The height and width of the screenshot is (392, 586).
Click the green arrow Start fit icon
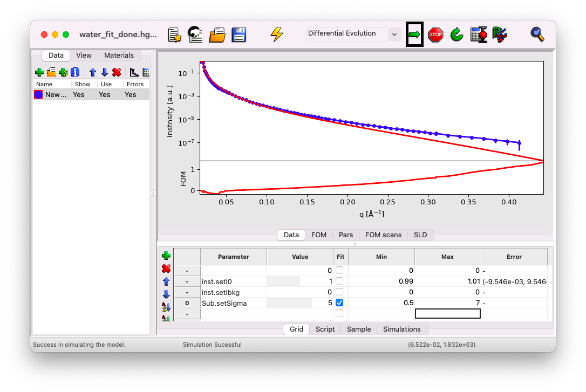click(x=414, y=35)
